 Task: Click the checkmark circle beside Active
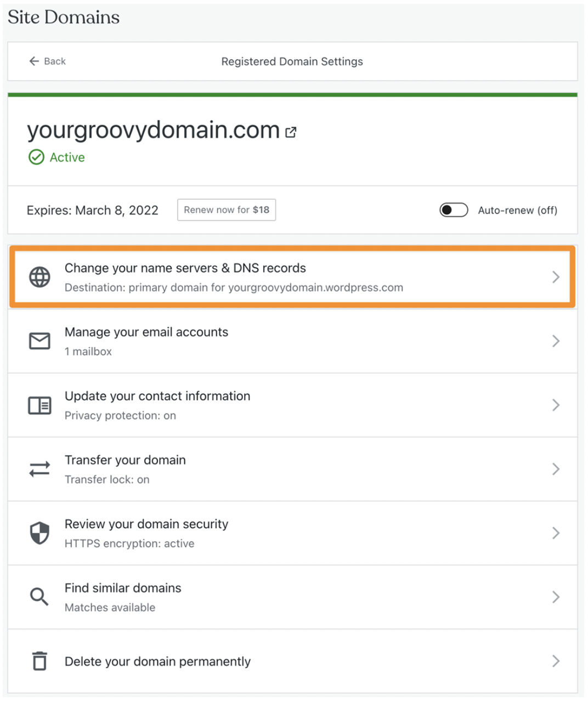(x=36, y=157)
